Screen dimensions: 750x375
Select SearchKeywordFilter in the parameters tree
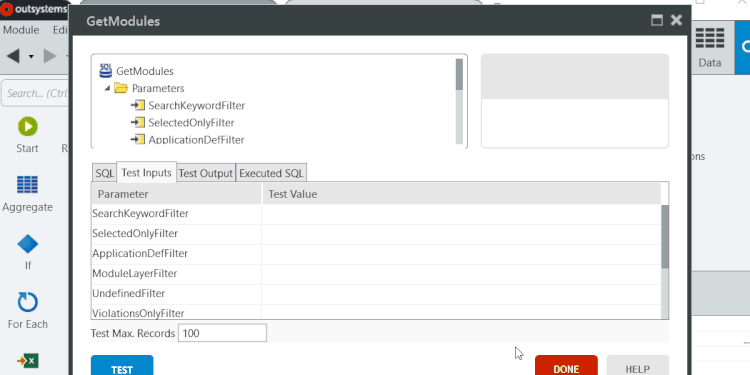point(196,105)
